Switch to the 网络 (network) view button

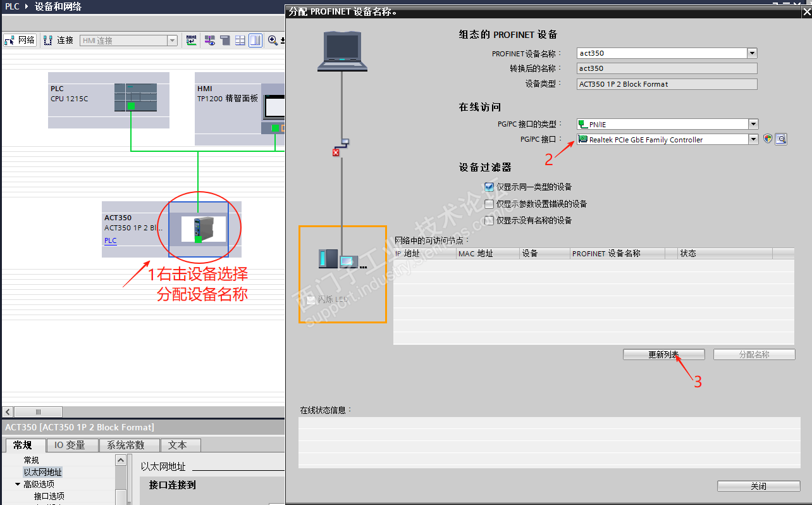coord(20,41)
